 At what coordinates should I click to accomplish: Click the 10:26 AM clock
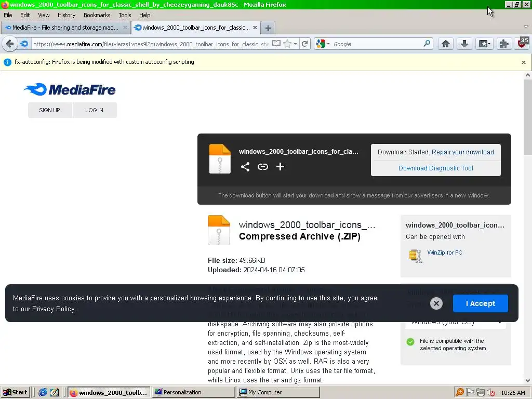(x=513, y=393)
